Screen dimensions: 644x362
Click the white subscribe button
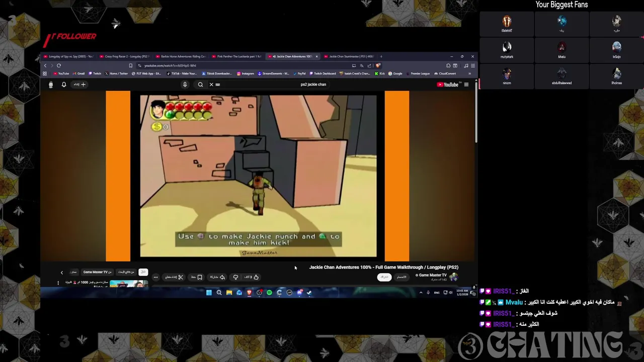(x=384, y=277)
